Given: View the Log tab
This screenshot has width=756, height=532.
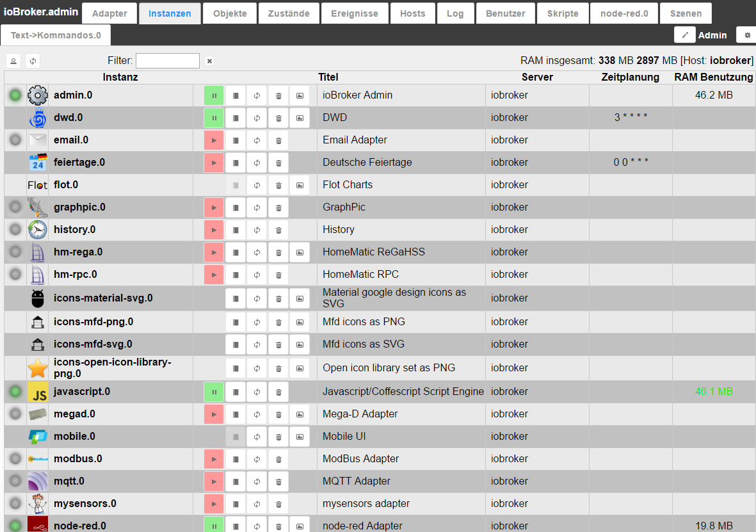Looking at the screenshot, I should [x=455, y=13].
